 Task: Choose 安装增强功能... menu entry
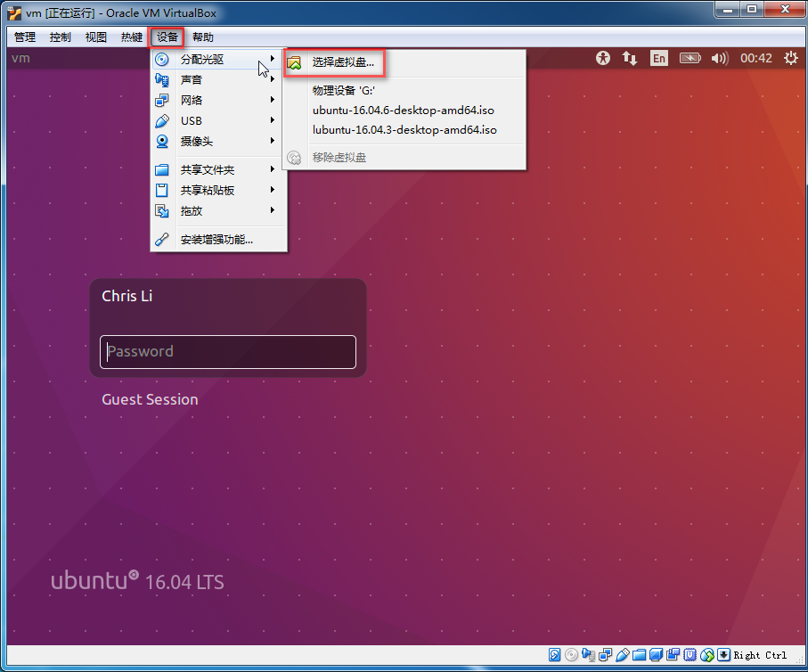click(216, 240)
